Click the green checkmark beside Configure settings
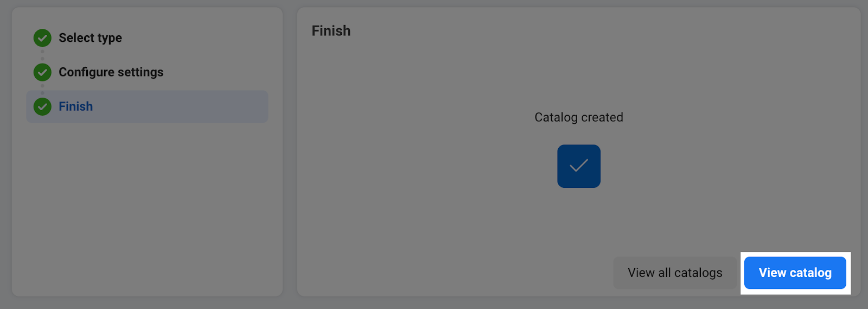 click(x=42, y=72)
